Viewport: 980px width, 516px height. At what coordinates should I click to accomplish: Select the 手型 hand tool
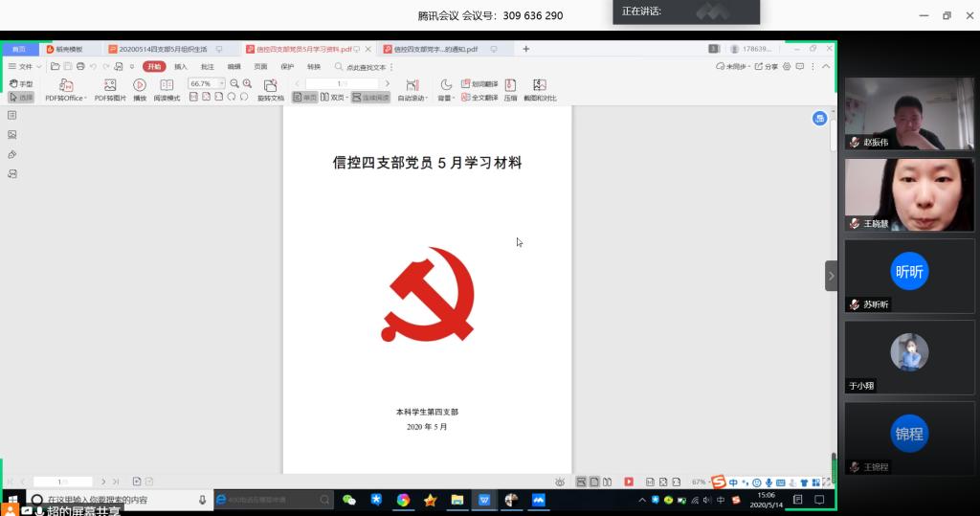[20, 84]
